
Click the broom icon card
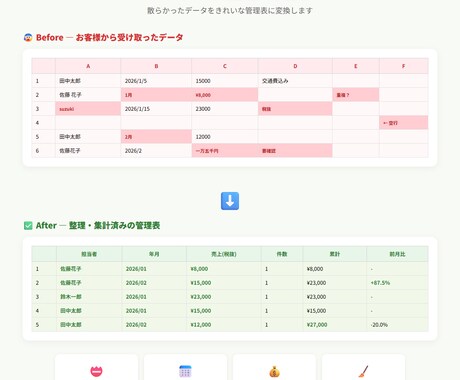363,367
